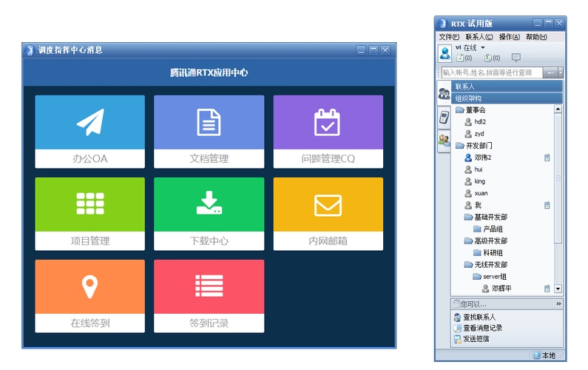The width and height of the screenshot is (588, 370).
Task: Select the 组织架构 tab header
Action: 507,98
